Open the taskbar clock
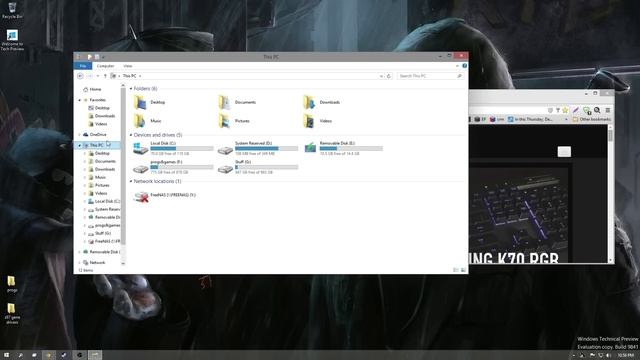 pyautogui.click(x=625, y=356)
